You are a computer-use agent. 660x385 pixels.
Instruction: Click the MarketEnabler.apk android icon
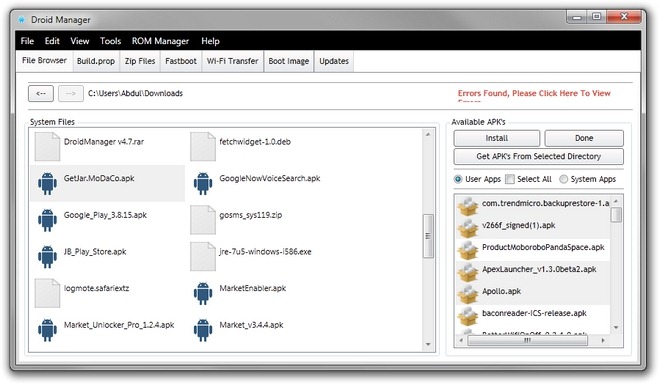(x=203, y=293)
